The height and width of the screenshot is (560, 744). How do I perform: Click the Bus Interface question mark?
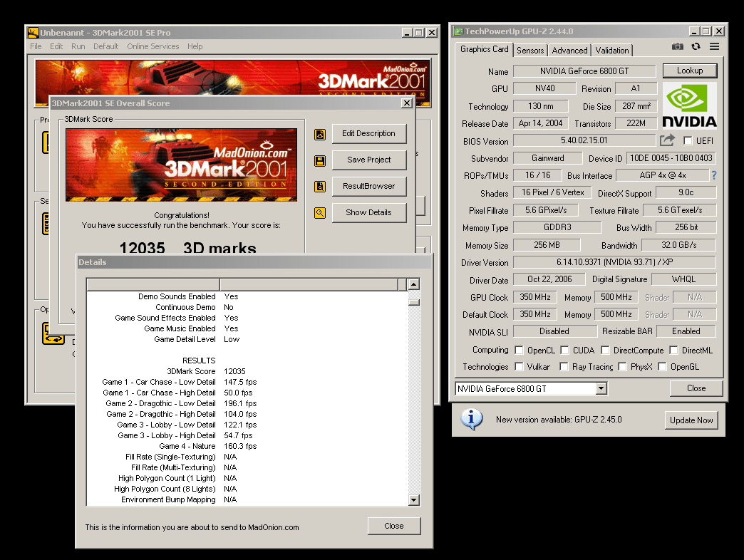point(714,175)
